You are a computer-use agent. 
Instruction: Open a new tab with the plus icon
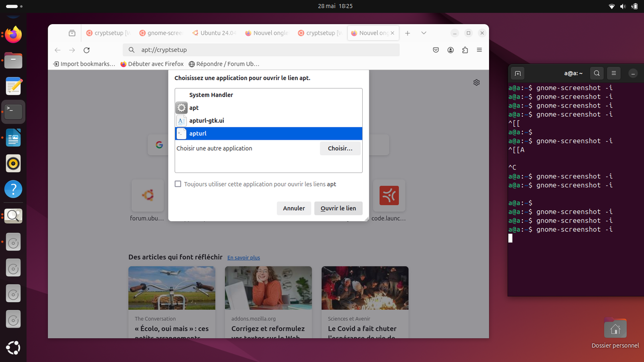point(408,33)
